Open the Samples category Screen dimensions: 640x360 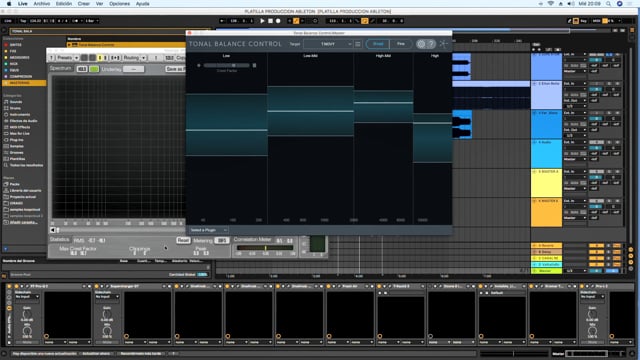click(17, 146)
